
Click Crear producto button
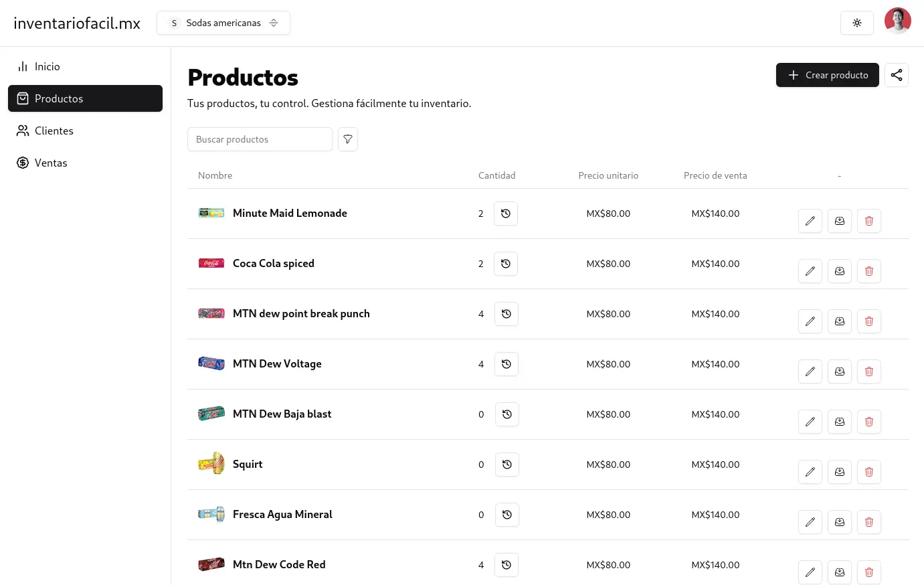(x=828, y=75)
